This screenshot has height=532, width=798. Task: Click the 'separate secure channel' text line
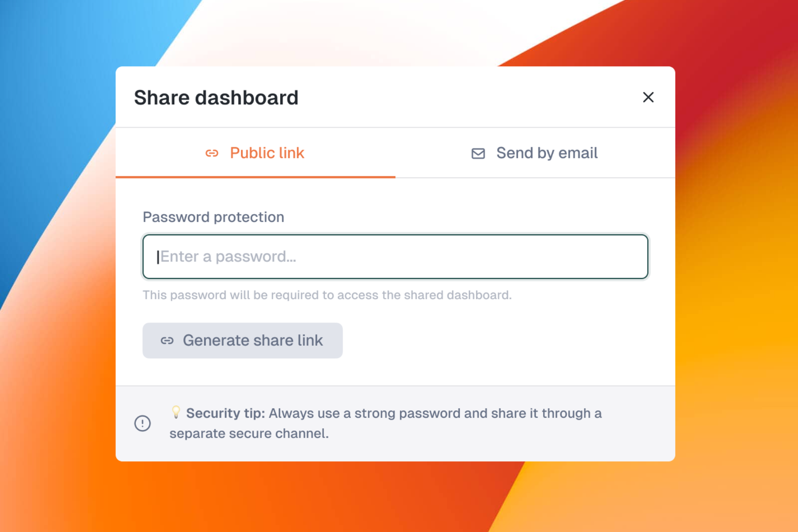click(249, 433)
